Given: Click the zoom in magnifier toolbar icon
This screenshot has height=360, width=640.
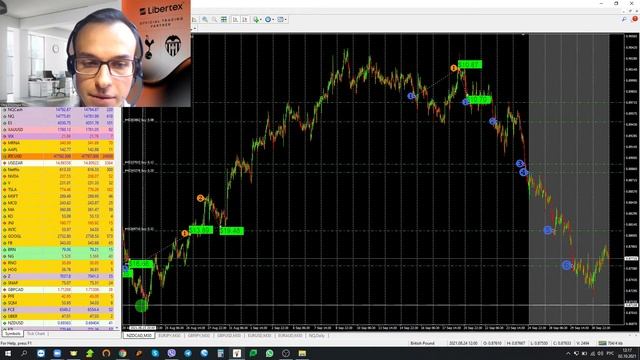Looking at the screenshot, I should pyautogui.click(x=205, y=19).
